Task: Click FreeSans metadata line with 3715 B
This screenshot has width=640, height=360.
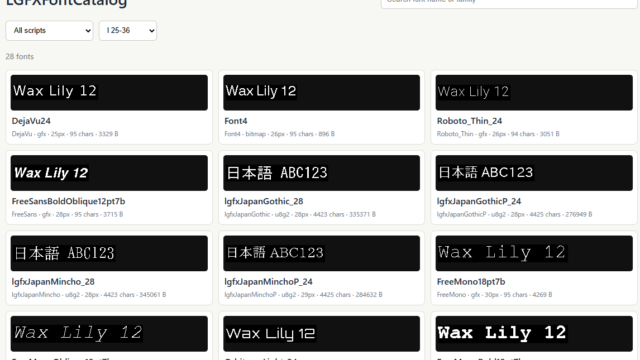Action: click(67, 214)
